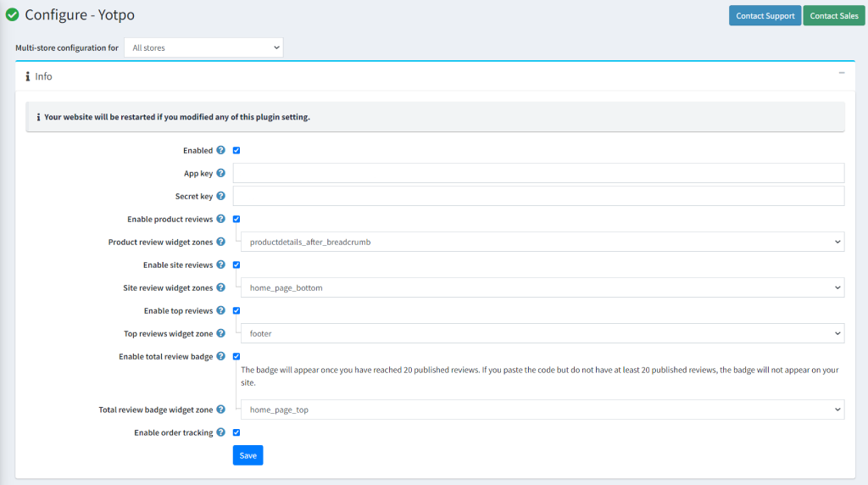Click help icon for Enable total review badge
Image resolution: width=868 pixels, height=485 pixels.
(221, 356)
